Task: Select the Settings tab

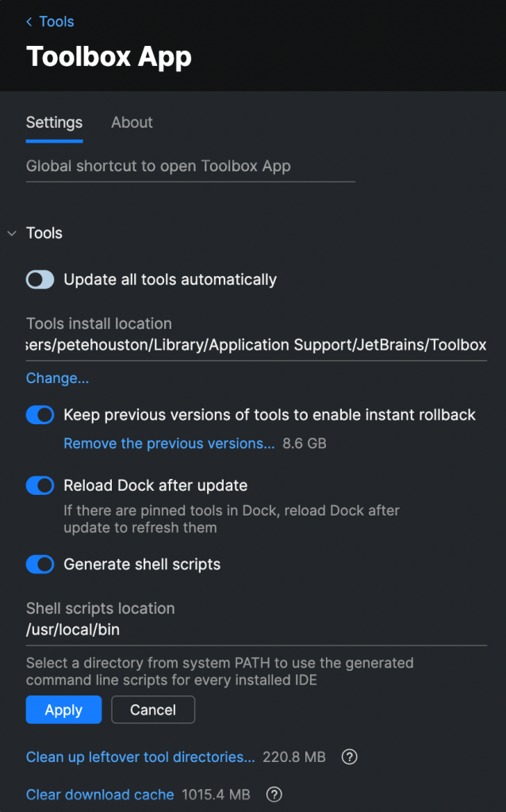Action: click(x=54, y=123)
